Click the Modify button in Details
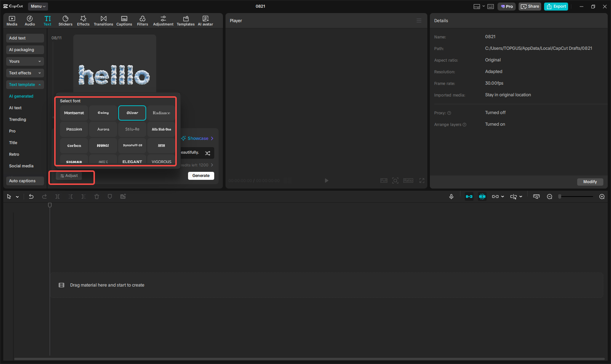The height and width of the screenshot is (364, 611). 590,182
